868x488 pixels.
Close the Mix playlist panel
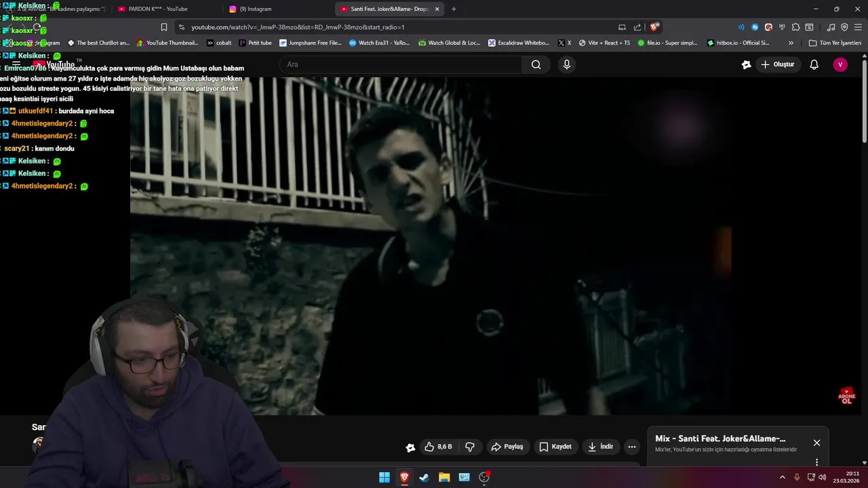(x=816, y=443)
